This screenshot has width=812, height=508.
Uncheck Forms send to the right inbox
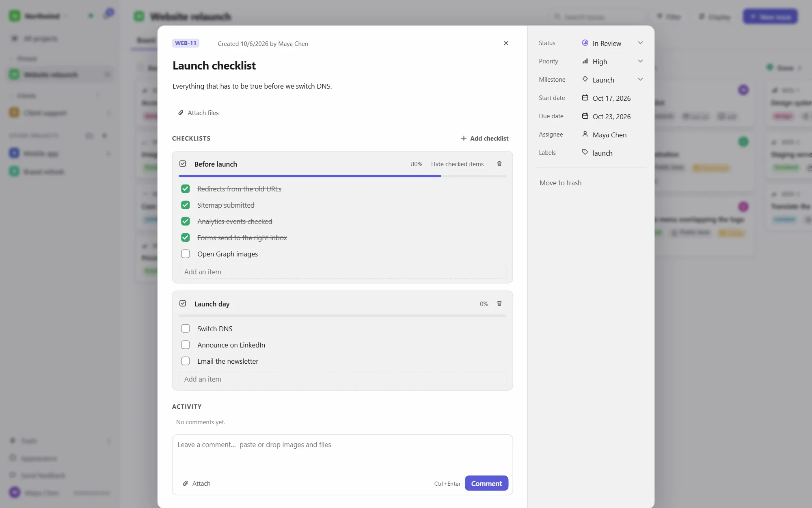click(186, 237)
